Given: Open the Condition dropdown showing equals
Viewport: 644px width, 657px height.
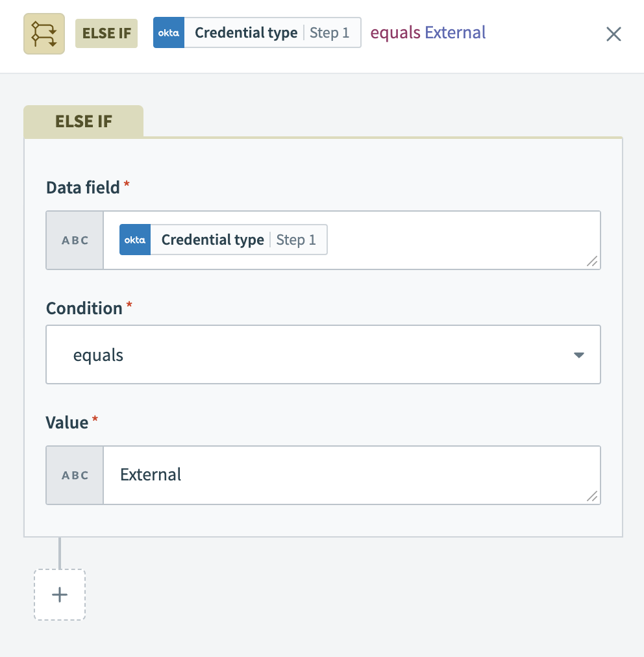Looking at the screenshot, I should coord(323,354).
